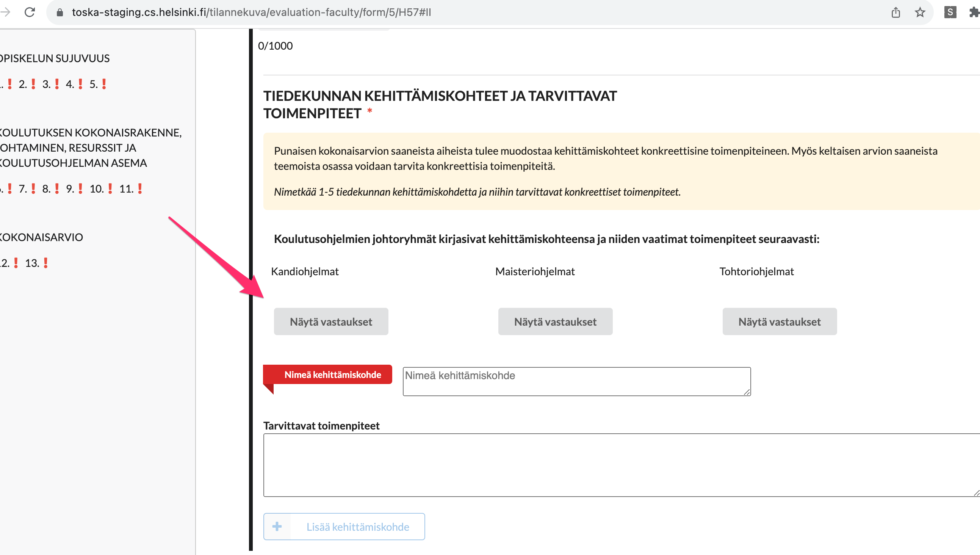Show answers under Maisteriohjelmat
This screenshot has width=980, height=555.
point(555,321)
